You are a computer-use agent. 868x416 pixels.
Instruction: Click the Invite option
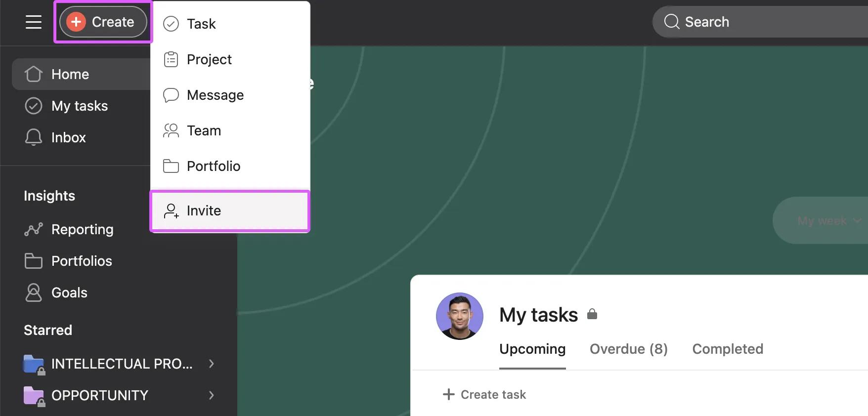coord(204,210)
